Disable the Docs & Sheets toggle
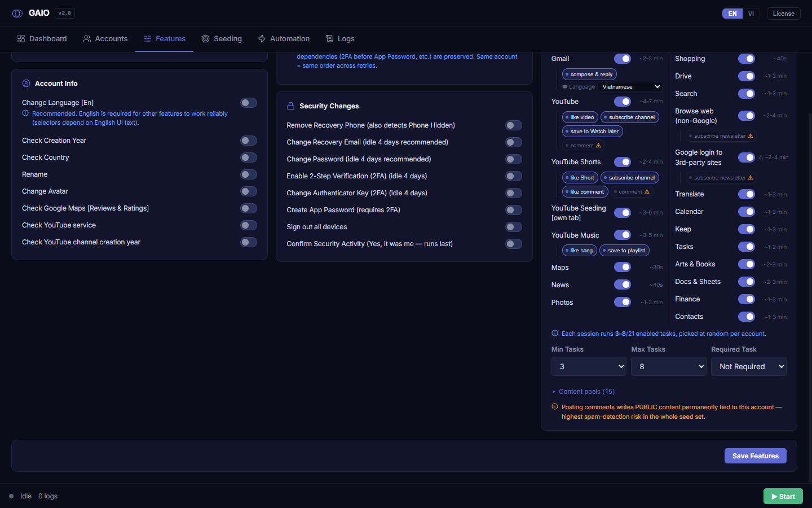 click(x=747, y=282)
